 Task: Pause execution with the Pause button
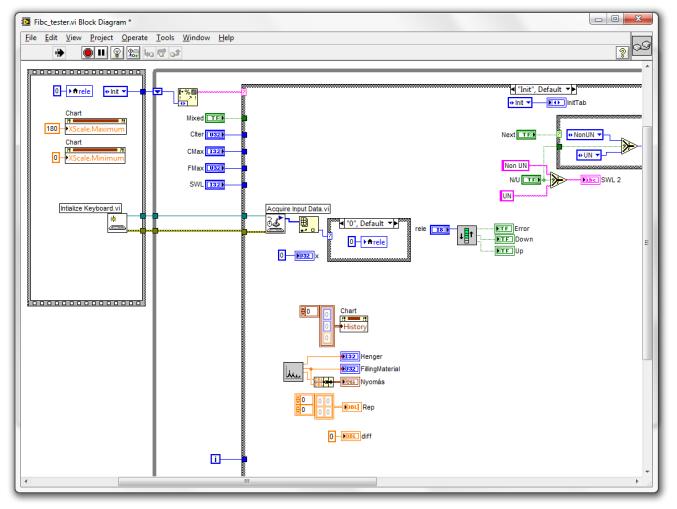click(101, 53)
